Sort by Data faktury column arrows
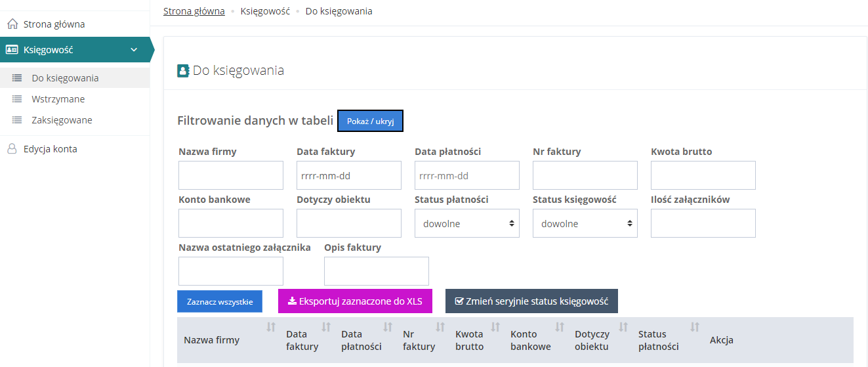Screen dimensions: 868x367 point(326,327)
